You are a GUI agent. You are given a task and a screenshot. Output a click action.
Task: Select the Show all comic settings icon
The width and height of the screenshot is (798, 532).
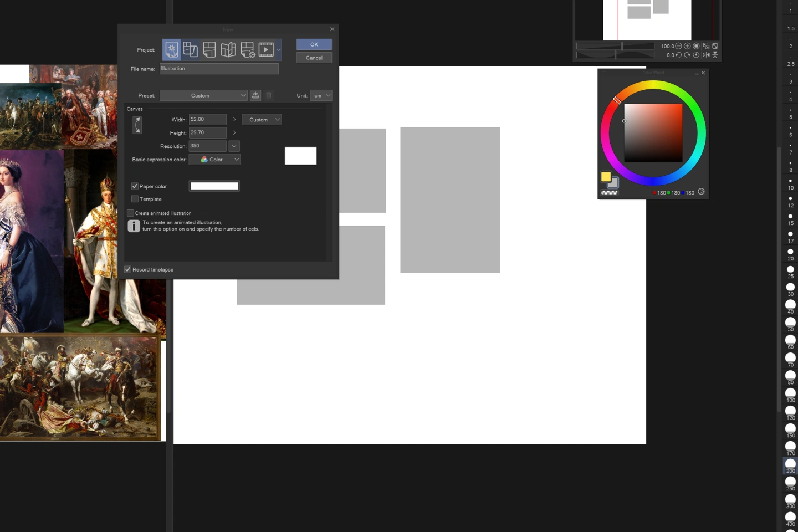coord(247,49)
